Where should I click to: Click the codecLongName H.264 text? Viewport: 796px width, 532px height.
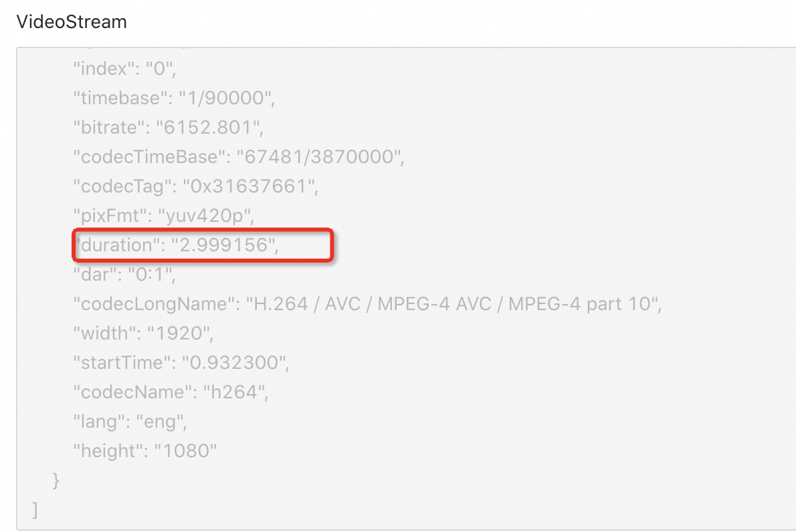(x=280, y=304)
